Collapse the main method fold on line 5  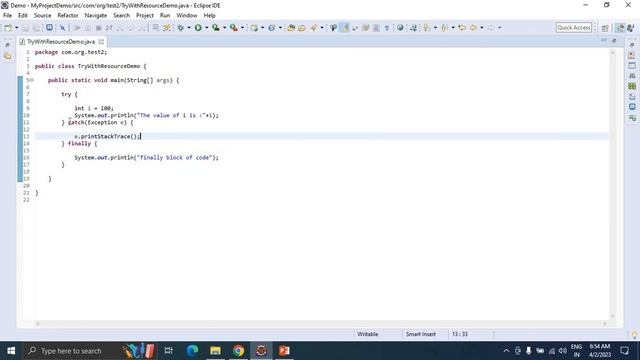click(32, 80)
